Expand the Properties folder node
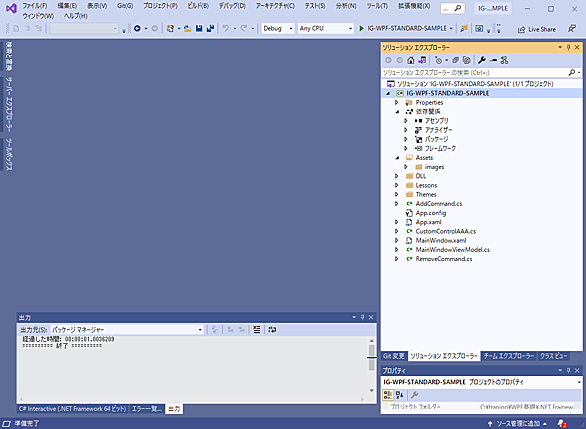This screenshot has height=429, width=586. 397,102
